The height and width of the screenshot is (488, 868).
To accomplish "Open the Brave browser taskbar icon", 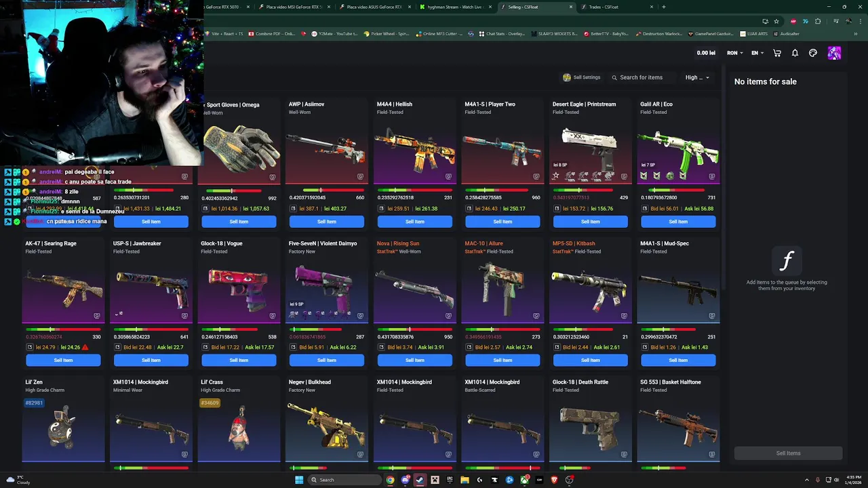I will [x=554, y=480].
